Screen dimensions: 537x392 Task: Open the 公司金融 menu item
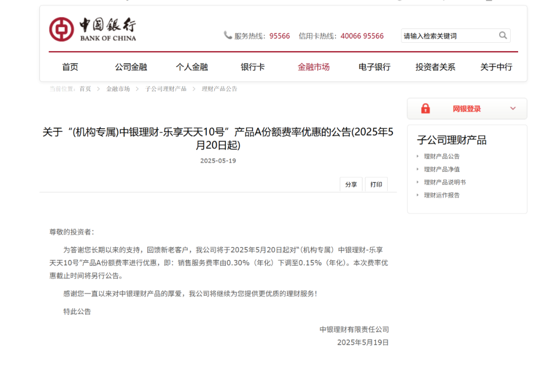[131, 67]
